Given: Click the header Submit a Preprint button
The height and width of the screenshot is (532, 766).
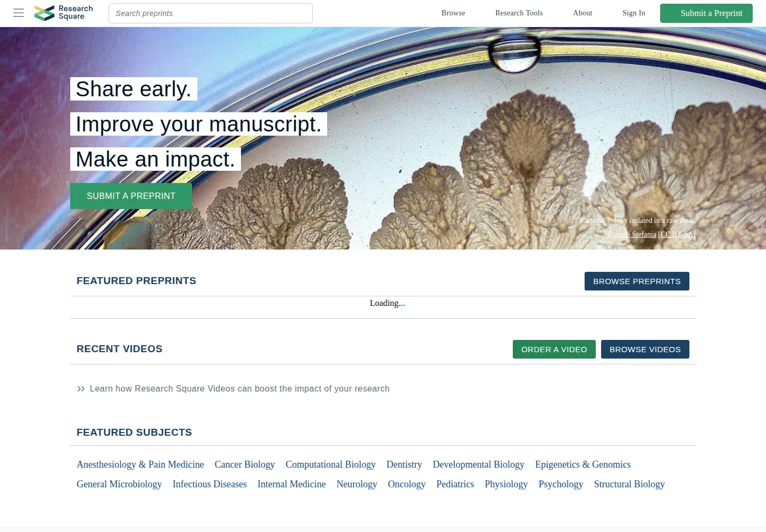Looking at the screenshot, I should pos(706,13).
